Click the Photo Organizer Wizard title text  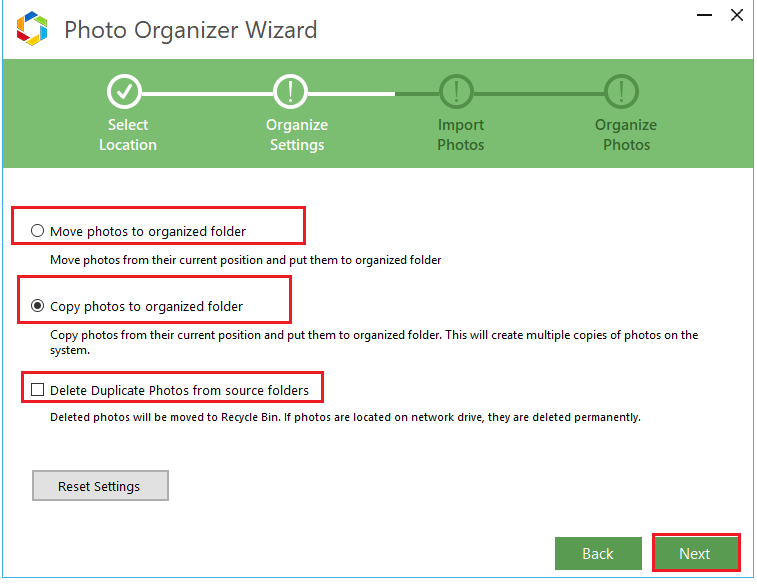[x=190, y=30]
